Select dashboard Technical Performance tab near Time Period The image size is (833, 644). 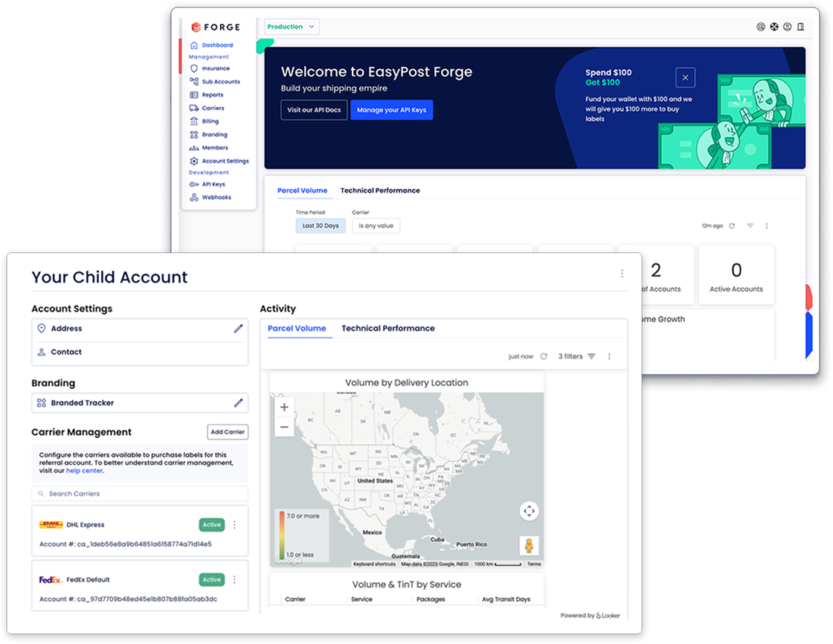click(x=380, y=190)
